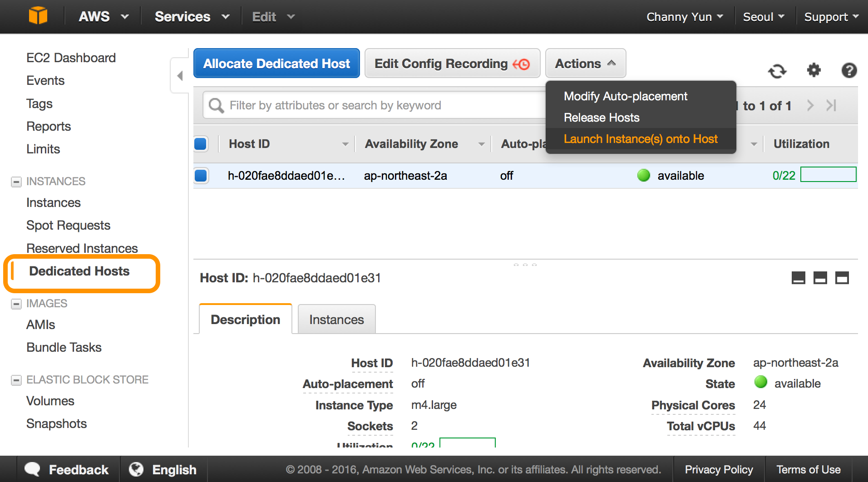Open Tags in the sidebar
The width and height of the screenshot is (868, 482).
point(39,104)
